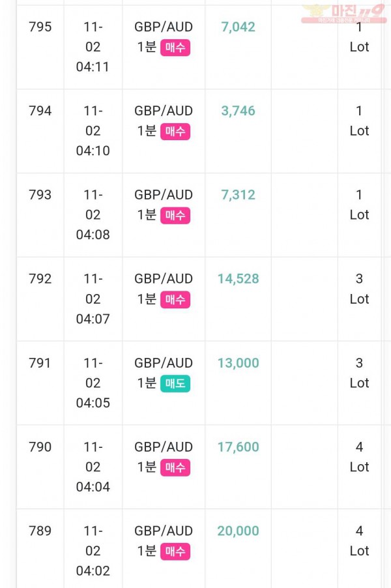
Task: Click the 매수 badge in row 792
Action: tap(175, 300)
